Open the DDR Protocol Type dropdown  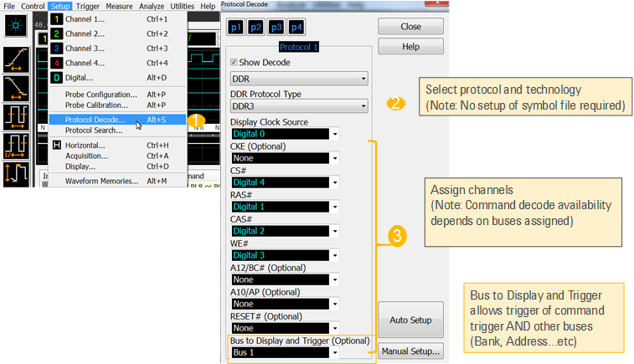point(299,106)
